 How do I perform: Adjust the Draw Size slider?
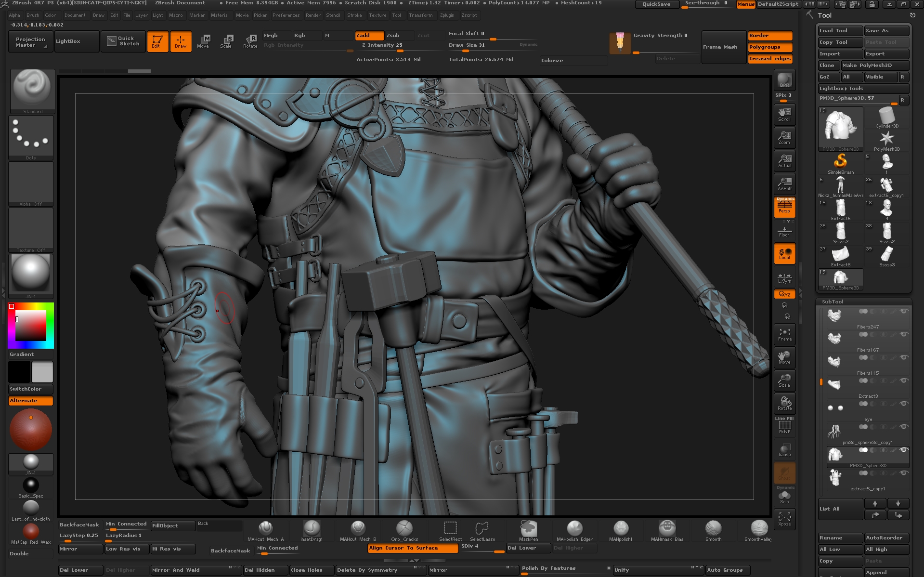coord(492,47)
